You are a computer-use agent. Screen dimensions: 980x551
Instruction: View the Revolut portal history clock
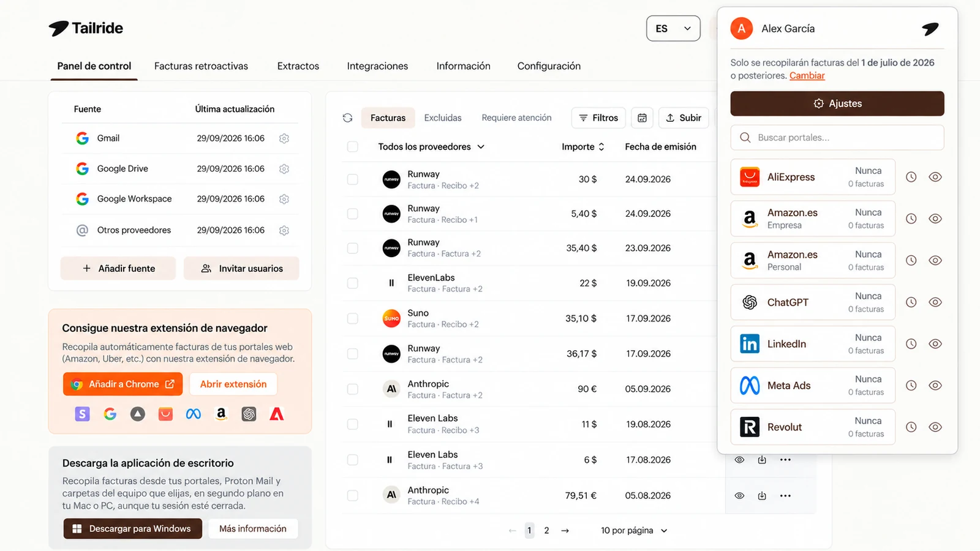click(x=911, y=427)
